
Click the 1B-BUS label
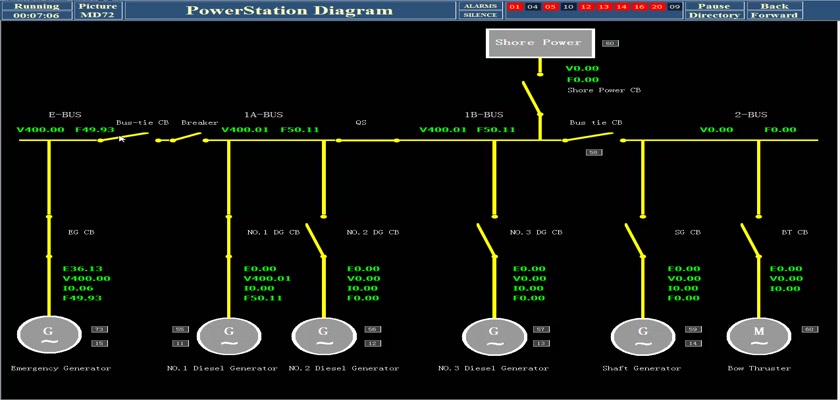tap(483, 115)
